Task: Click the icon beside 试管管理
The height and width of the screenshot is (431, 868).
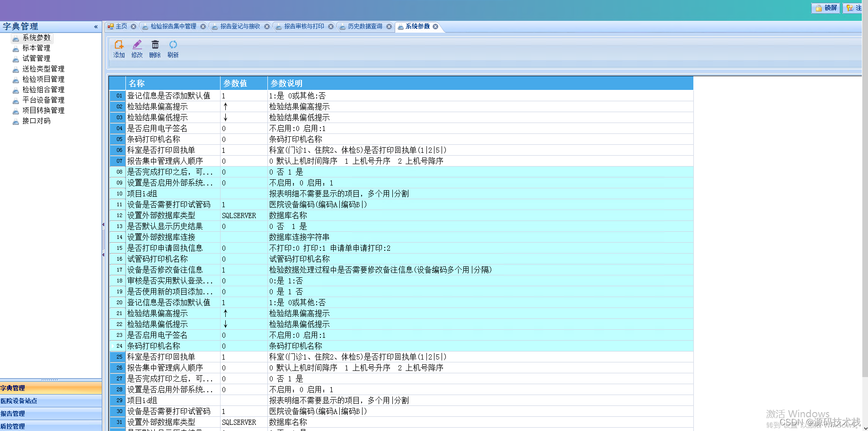Action: [16, 59]
